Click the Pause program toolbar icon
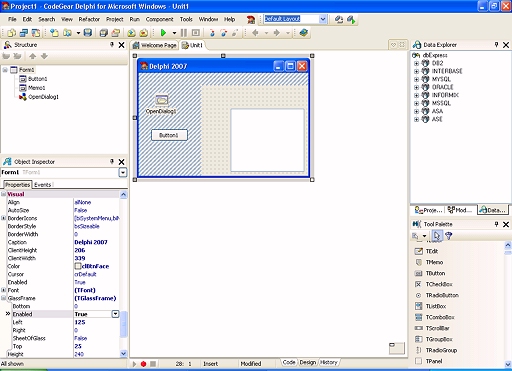Screen dimensions: 512x371 coord(184,33)
